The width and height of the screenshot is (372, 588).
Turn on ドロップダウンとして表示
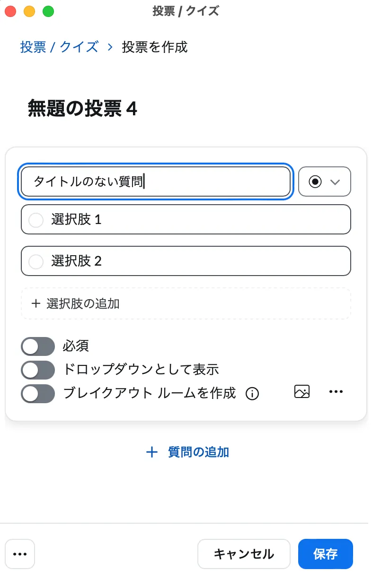coord(38,370)
